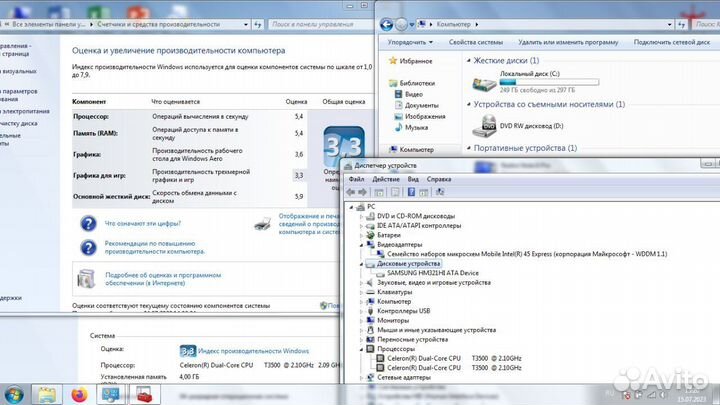Open the Файл menu in Device Manager
The height and width of the screenshot is (405, 720).
[x=356, y=179]
